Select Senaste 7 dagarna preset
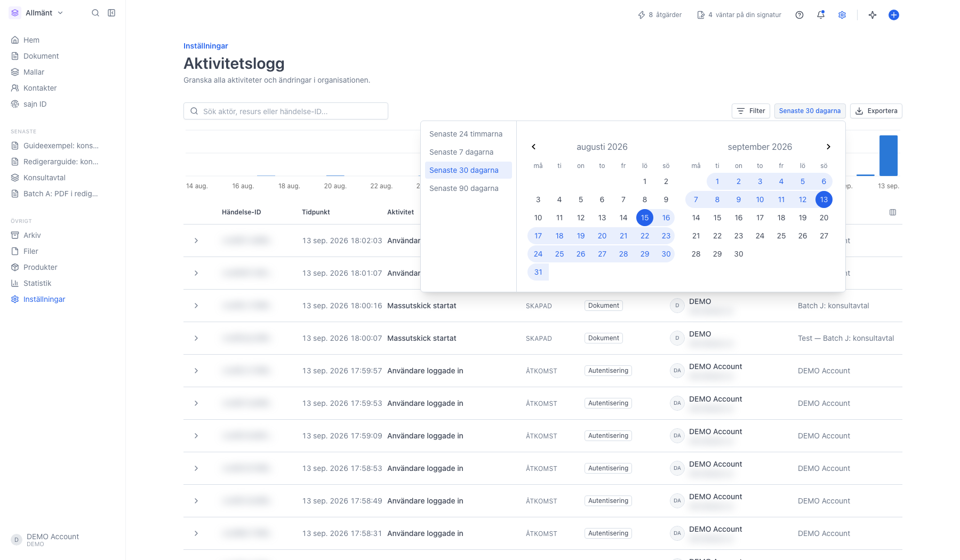 468,152
